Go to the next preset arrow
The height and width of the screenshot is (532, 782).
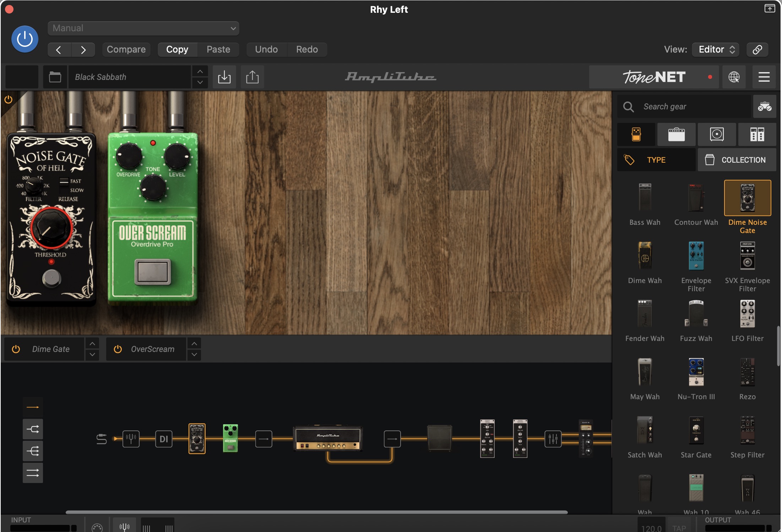(x=83, y=50)
